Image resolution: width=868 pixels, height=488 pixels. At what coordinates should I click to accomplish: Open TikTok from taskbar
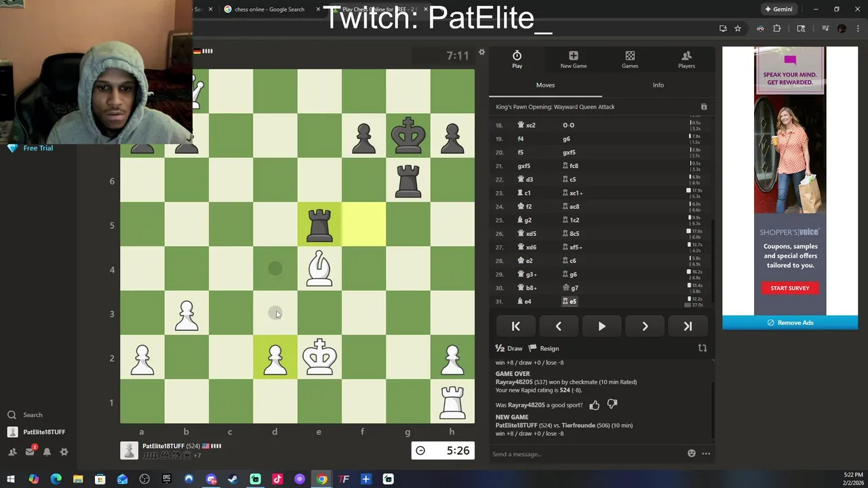[x=277, y=479]
